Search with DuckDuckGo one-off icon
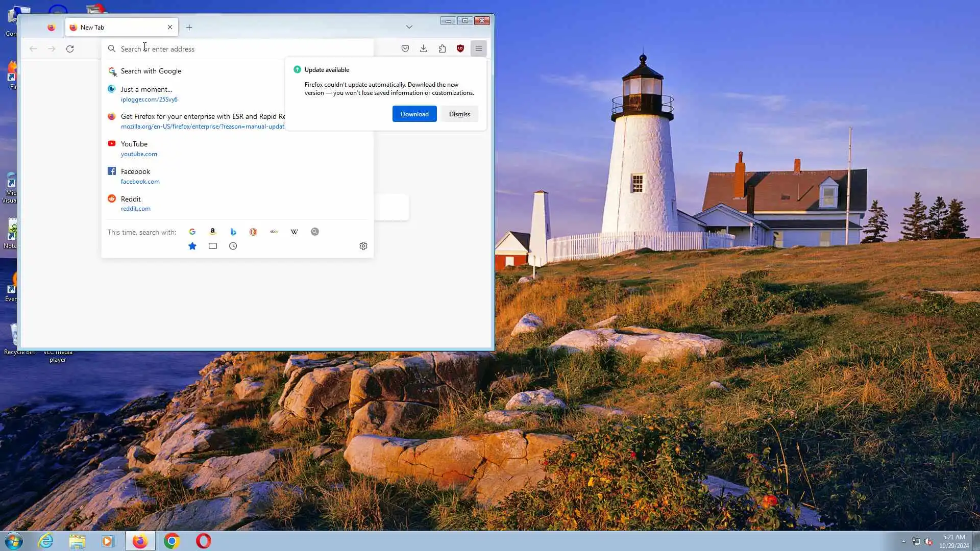 [253, 232]
